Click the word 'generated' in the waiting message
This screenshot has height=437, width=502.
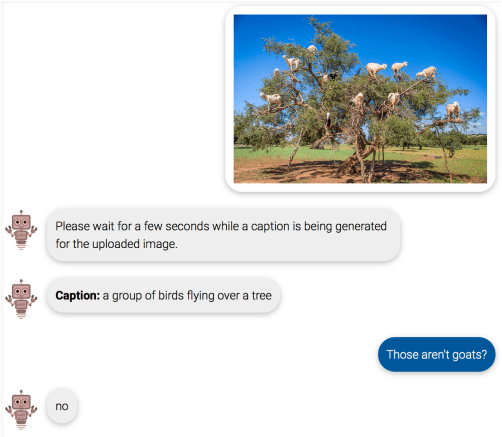[361, 227]
